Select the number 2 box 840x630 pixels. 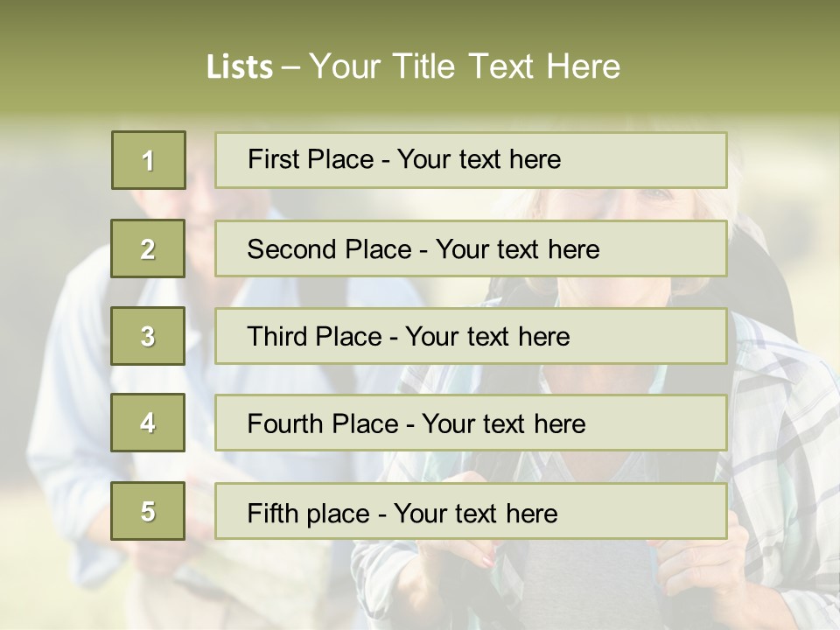point(149,248)
